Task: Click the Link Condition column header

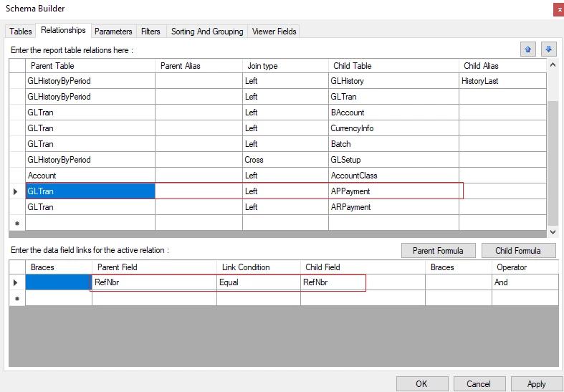Action: click(259, 267)
